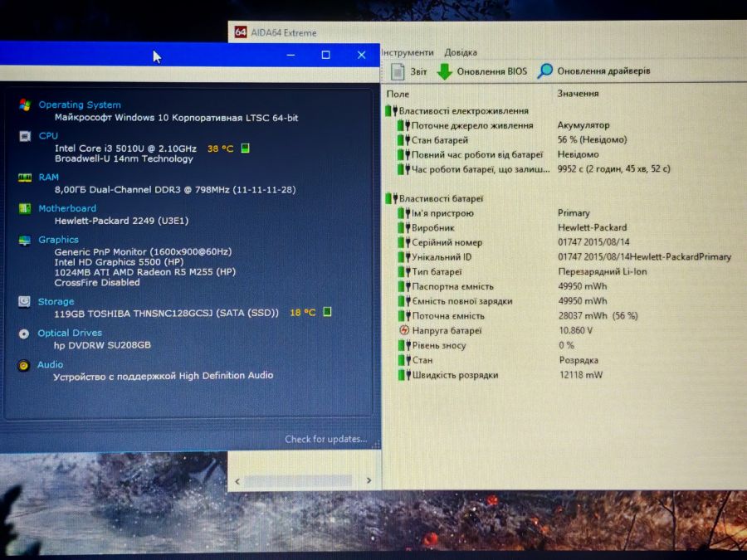Open the Довідка menu in AIDA64

pyautogui.click(x=460, y=52)
